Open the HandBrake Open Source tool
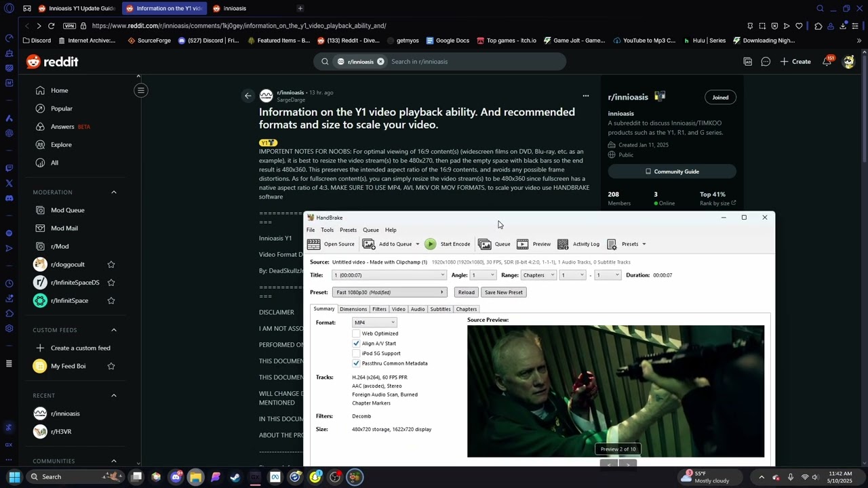 click(x=331, y=244)
